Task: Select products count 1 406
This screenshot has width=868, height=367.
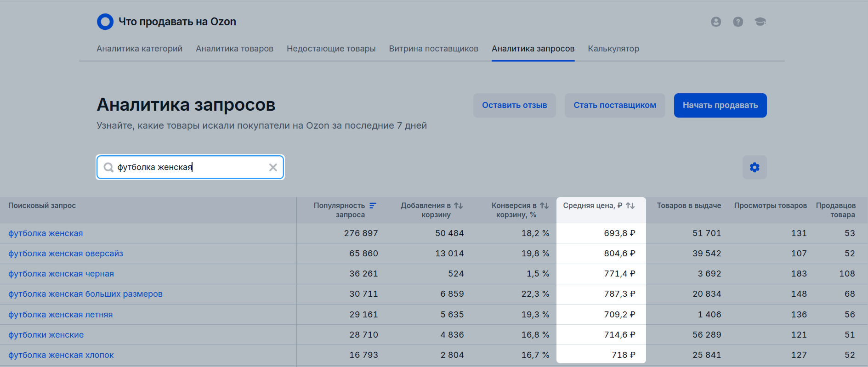Action: tap(709, 315)
